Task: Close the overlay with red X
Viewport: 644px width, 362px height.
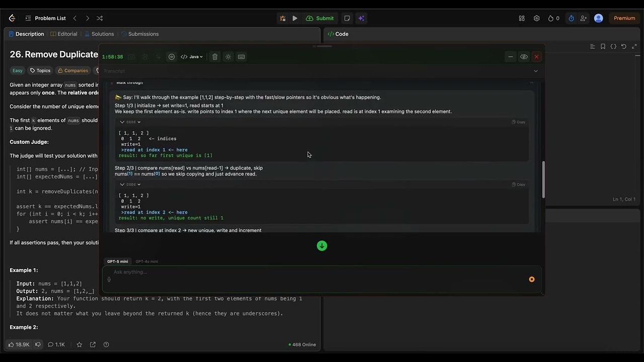Action: point(536,57)
